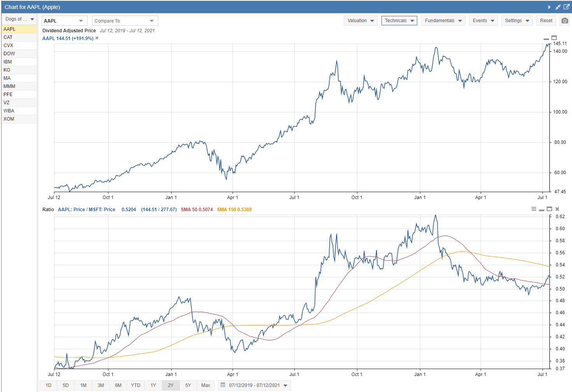
Task: Select PFE in the ticker list
Action: pos(19,94)
